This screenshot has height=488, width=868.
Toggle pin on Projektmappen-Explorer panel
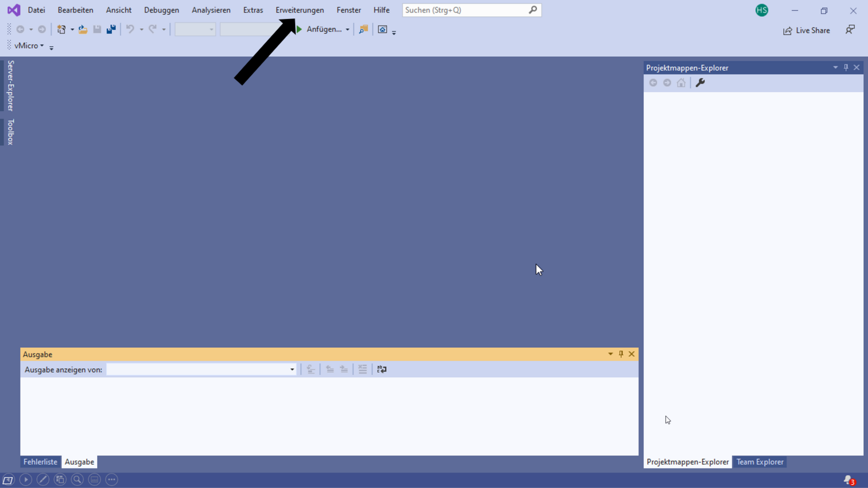846,68
